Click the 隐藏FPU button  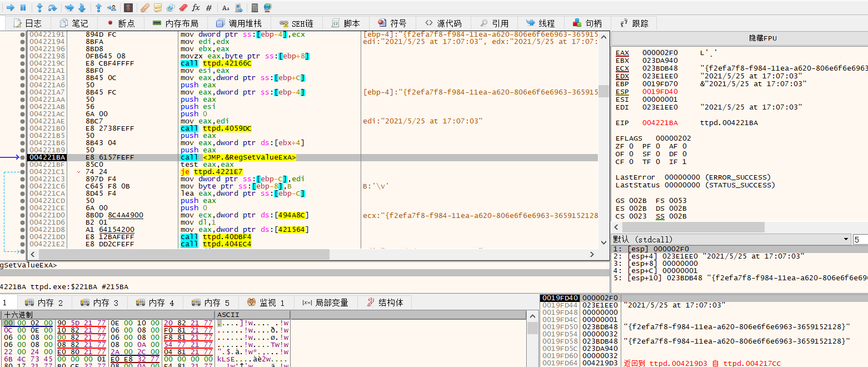pos(740,38)
